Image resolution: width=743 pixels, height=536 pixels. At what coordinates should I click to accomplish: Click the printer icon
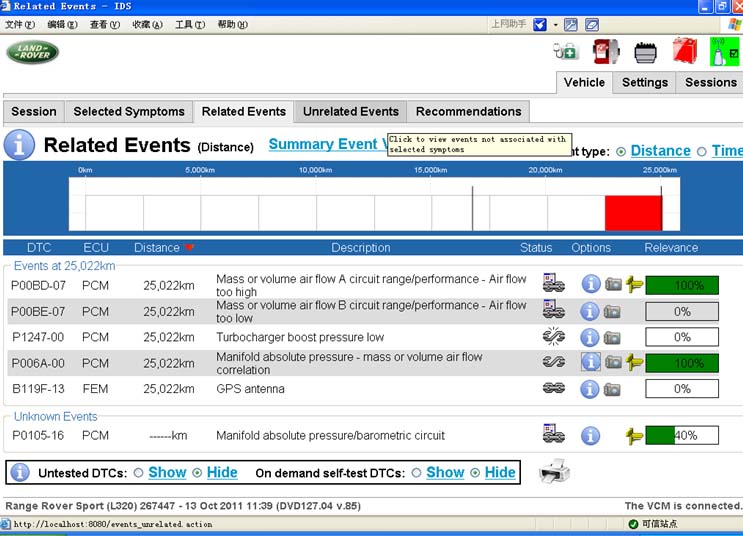pyautogui.click(x=554, y=471)
